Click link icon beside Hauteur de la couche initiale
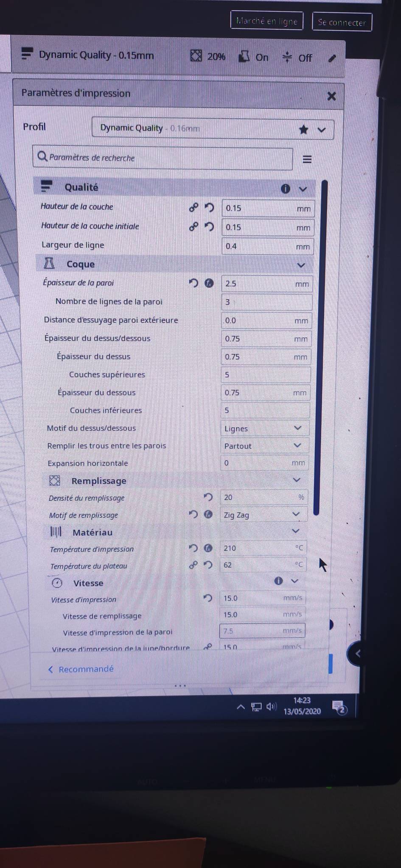 click(193, 227)
